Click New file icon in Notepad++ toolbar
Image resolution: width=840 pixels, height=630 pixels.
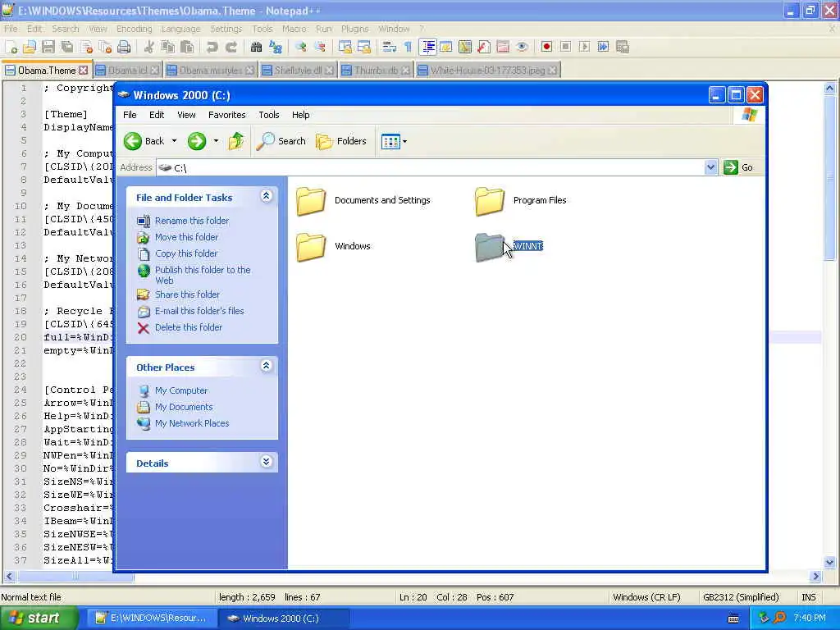11,47
